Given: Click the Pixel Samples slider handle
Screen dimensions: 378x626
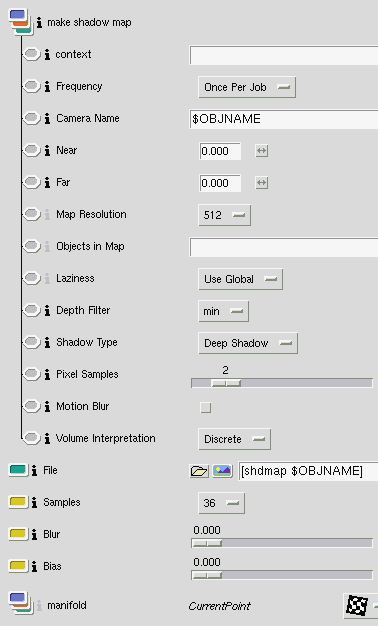Looking at the screenshot, I should (226, 383).
